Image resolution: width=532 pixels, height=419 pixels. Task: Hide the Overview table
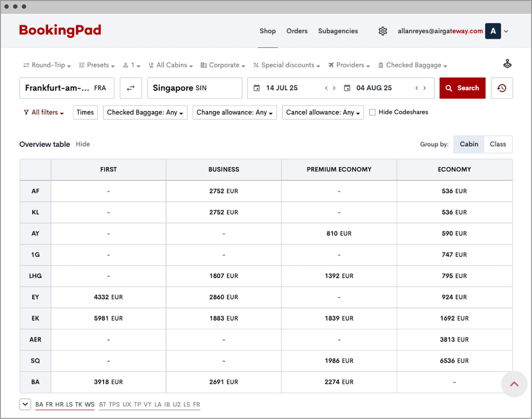tap(83, 144)
